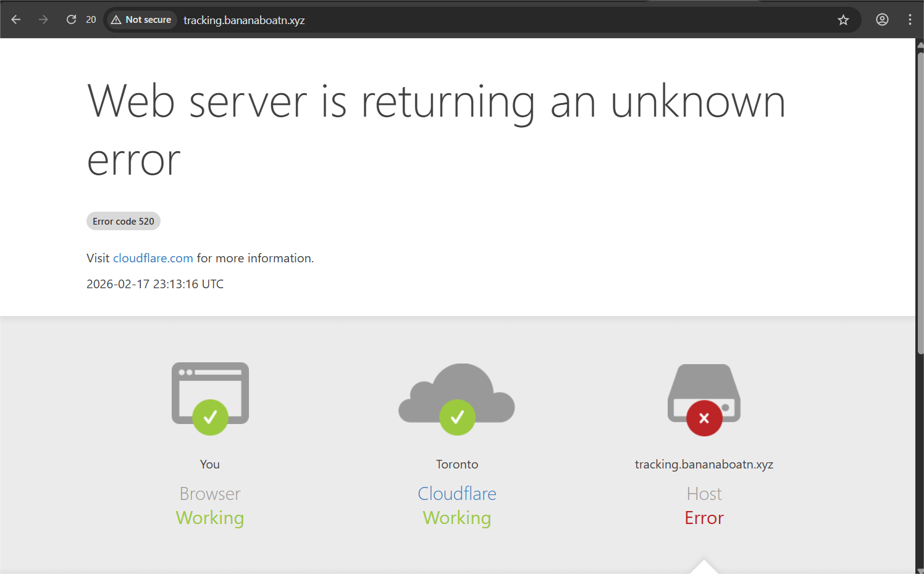Click the host server error icon
Screen dimensions: 924x574
pyautogui.click(x=704, y=399)
